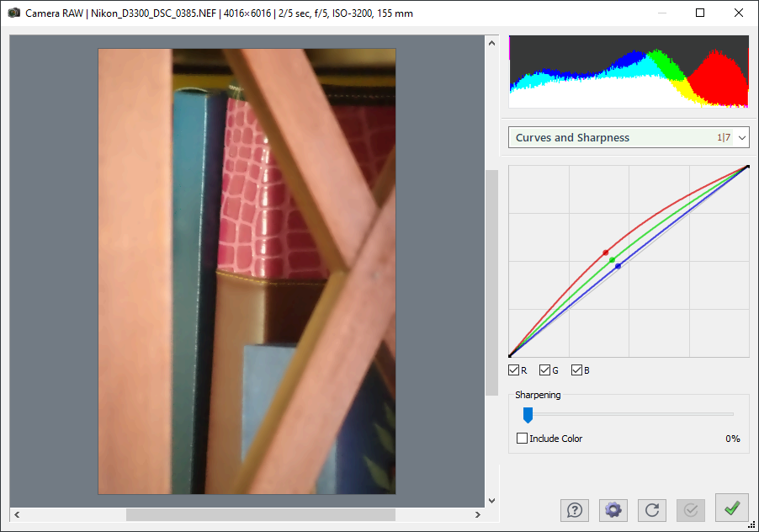Screen dimensions: 759x532
Task: Select the blue curve control point
Action: point(618,266)
